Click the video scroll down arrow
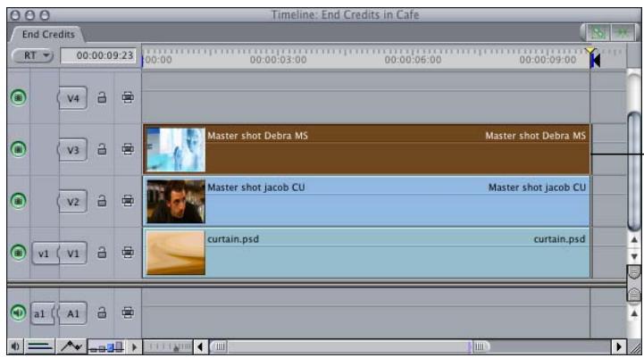This screenshot has width=644, height=358. 634,256
